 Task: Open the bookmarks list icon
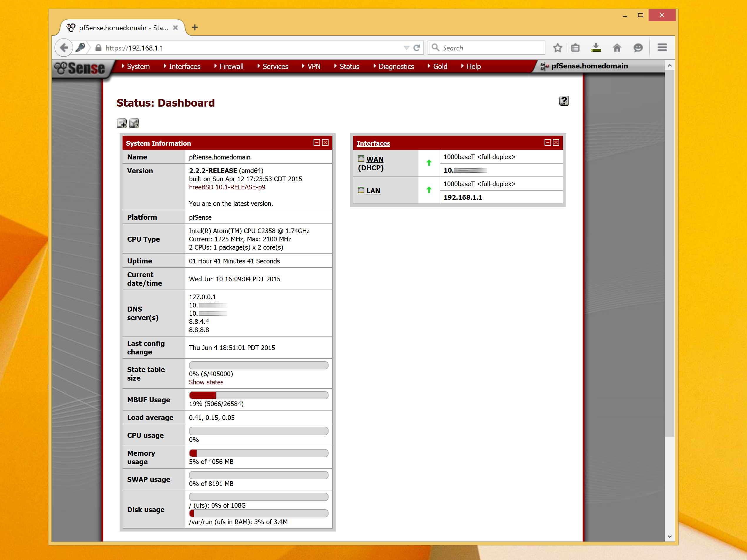point(575,48)
